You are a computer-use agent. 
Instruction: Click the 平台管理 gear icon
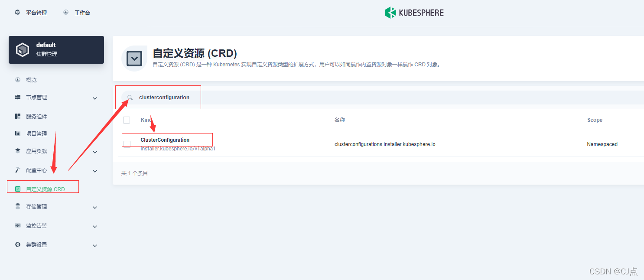pyautogui.click(x=17, y=12)
